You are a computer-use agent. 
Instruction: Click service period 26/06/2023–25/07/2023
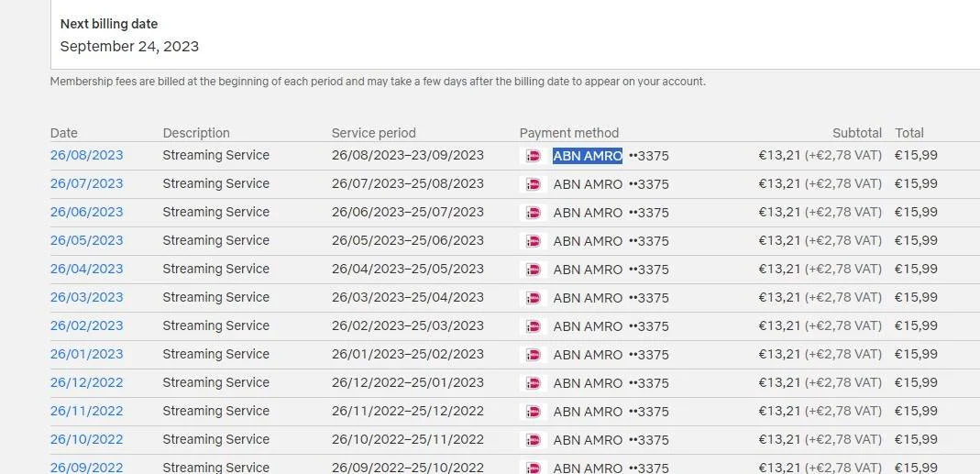tap(408, 212)
